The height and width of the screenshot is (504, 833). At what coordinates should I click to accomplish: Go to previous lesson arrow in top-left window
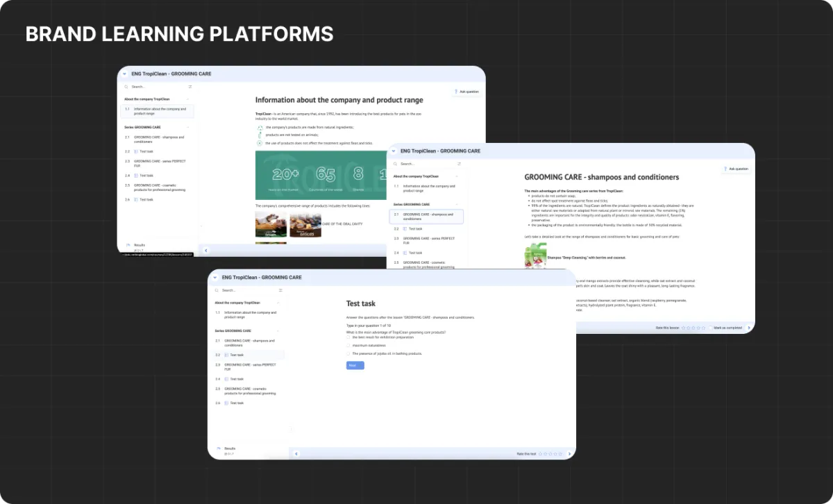tap(205, 251)
